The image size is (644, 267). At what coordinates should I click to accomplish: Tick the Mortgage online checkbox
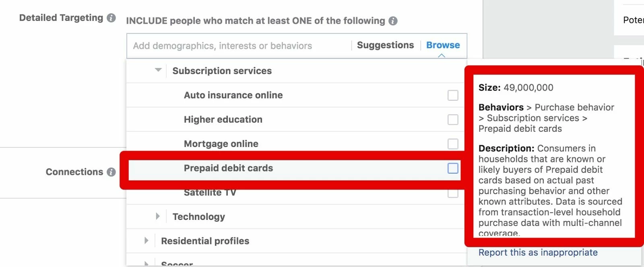click(x=453, y=144)
